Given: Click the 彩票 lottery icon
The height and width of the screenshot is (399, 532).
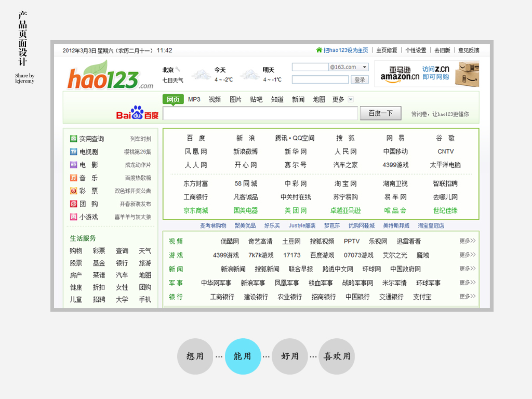Looking at the screenshot, I should pos(73,191).
